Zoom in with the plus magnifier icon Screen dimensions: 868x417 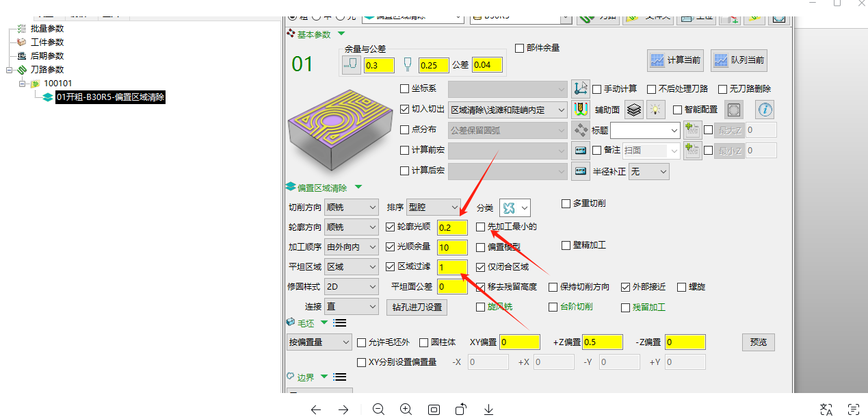click(x=406, y=409)
